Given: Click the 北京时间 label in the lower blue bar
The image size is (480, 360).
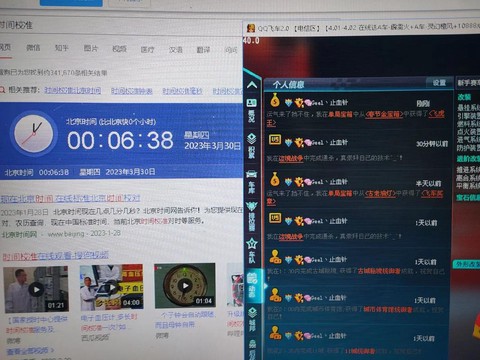Looking at the screenshot, I should [19, 172].
